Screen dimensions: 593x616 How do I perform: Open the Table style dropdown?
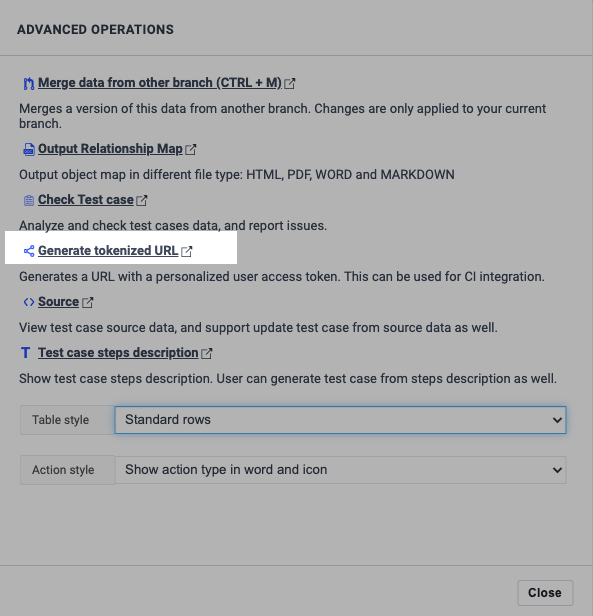(x=340, y=420)
